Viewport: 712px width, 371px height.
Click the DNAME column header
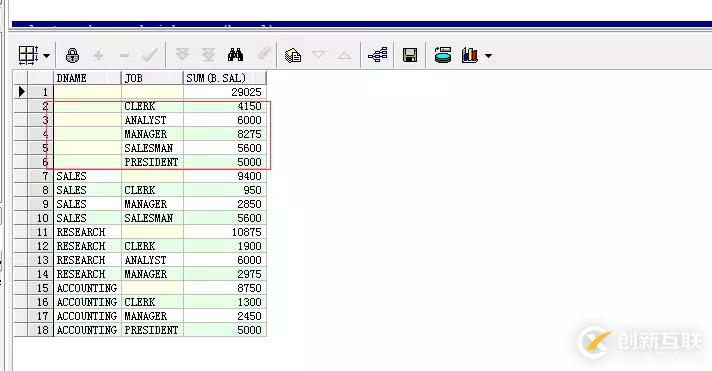(x=88, y=78)
